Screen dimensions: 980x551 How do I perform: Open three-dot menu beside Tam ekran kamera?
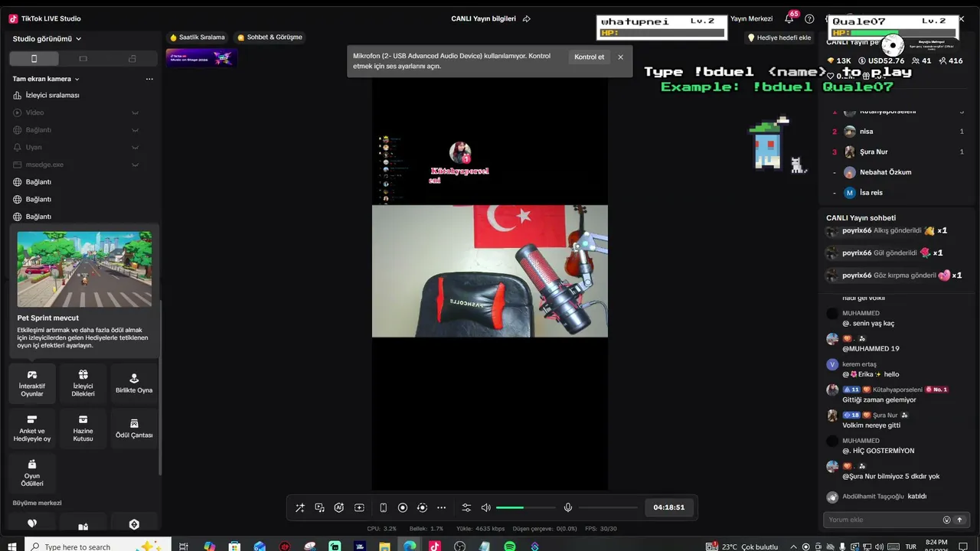pos(149,79)
